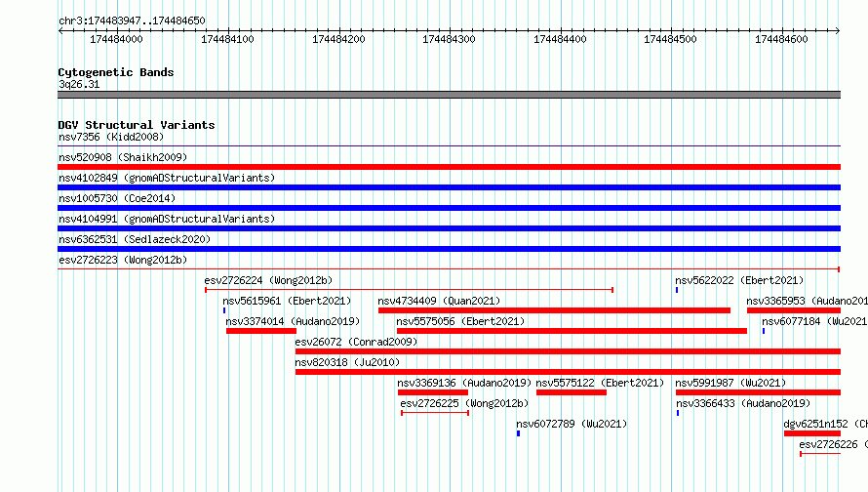Select the red nsv3374014 (Audano2019) bar
This screenshot has width=868, height=492.
pos(261,331)
